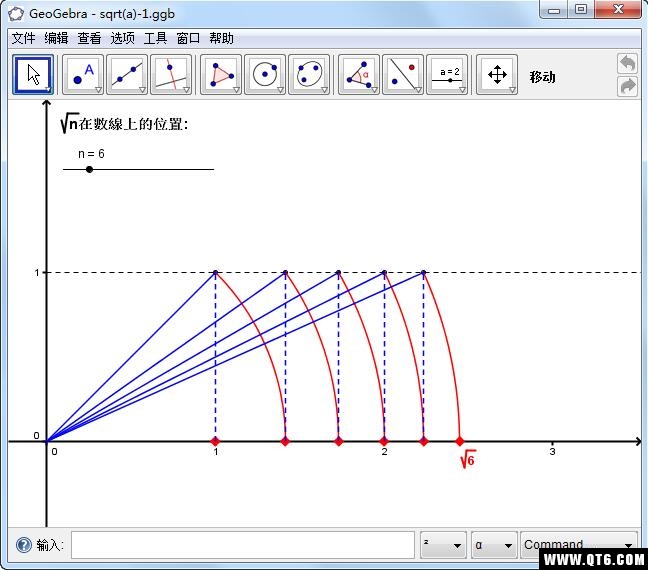The width and height of the screenshot is (648, 570).
Task: Select the Line through Two Points tool
Action: [x=127, y=75]
